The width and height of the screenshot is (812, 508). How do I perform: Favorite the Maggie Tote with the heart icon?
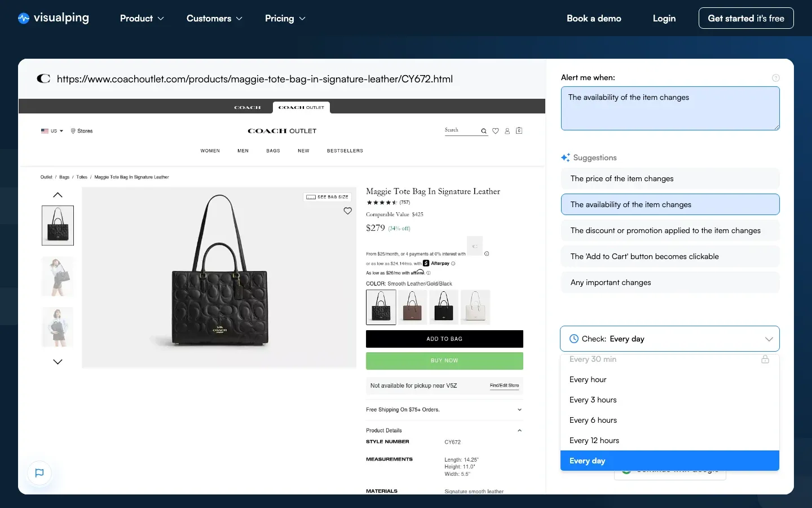(x=348, y=211)
